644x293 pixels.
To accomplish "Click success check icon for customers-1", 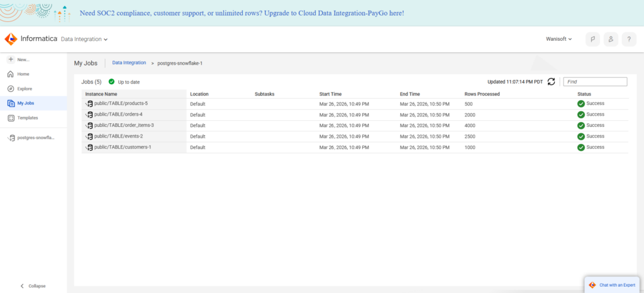I will click(581, 147).
